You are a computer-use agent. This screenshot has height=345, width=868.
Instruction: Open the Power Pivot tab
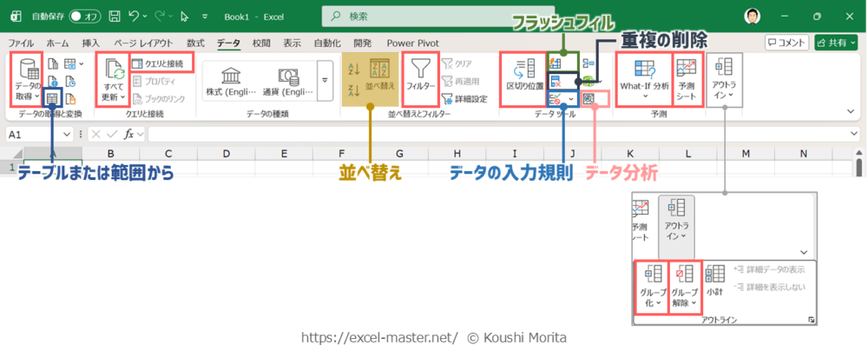413,43
